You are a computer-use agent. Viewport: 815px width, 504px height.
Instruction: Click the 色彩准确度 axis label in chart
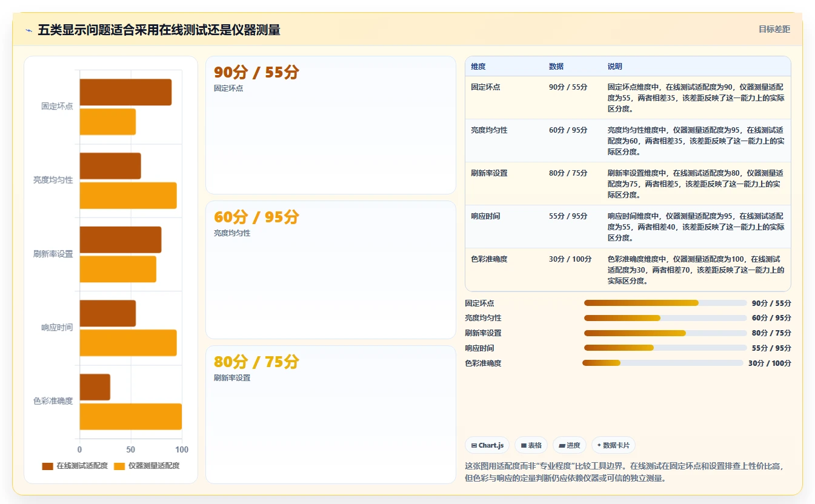(x=53, y=401)
